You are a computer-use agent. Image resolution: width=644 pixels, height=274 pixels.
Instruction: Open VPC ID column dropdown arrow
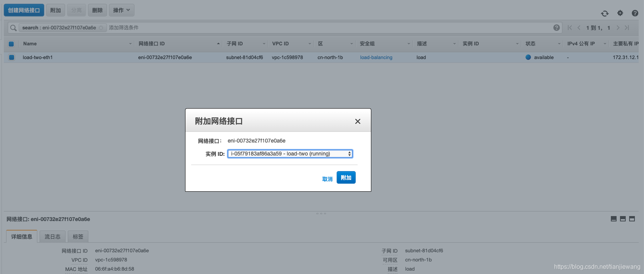(310, 44)
